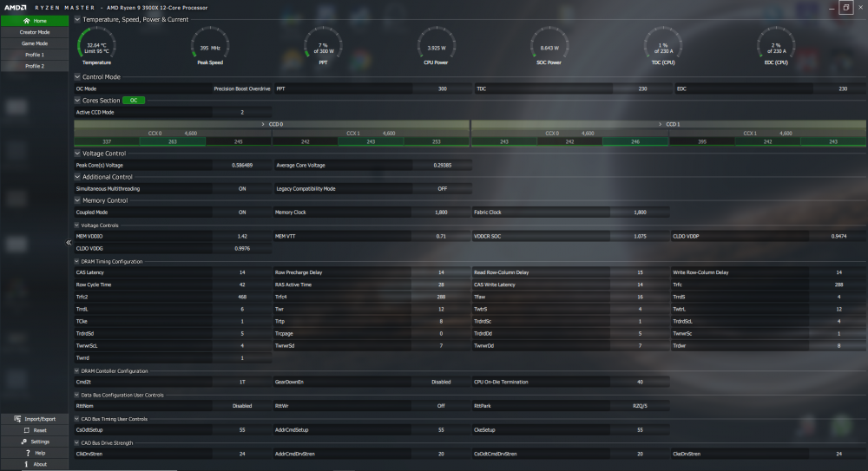
Task: Click the MEM VDDIO value 1.42
Action: pyautogui.click(x=242, y=236)
